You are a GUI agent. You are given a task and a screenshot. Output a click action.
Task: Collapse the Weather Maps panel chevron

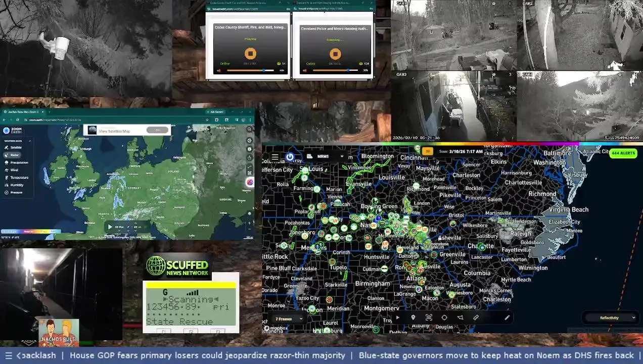point(30,141)
